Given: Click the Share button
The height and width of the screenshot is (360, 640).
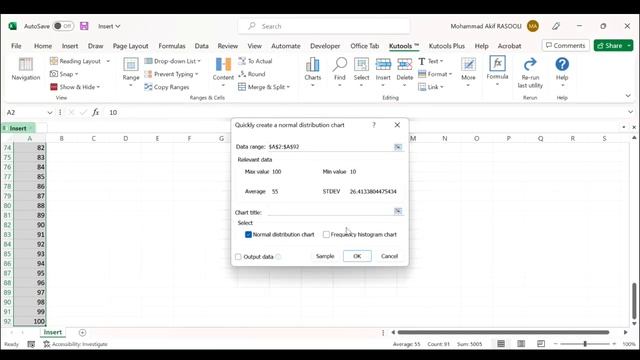Looking at the screenshot, I should [x=610, y=45].
